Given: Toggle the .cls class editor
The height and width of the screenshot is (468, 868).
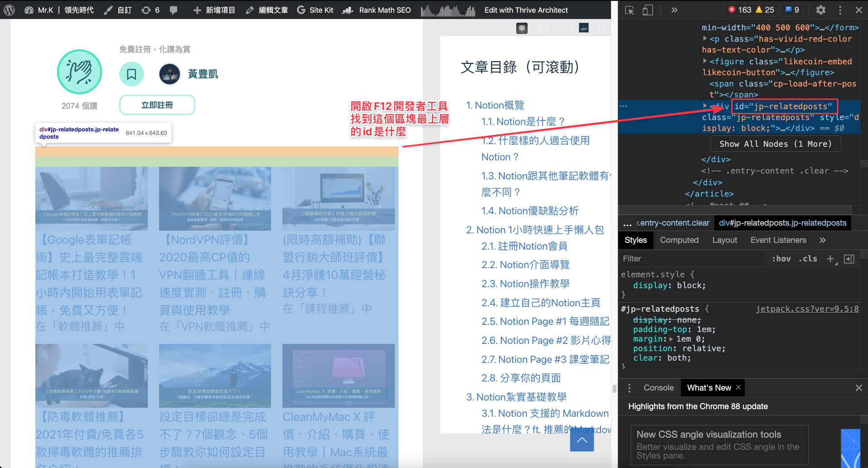Looking at the screenshot, I should click(x=808, y=259).
